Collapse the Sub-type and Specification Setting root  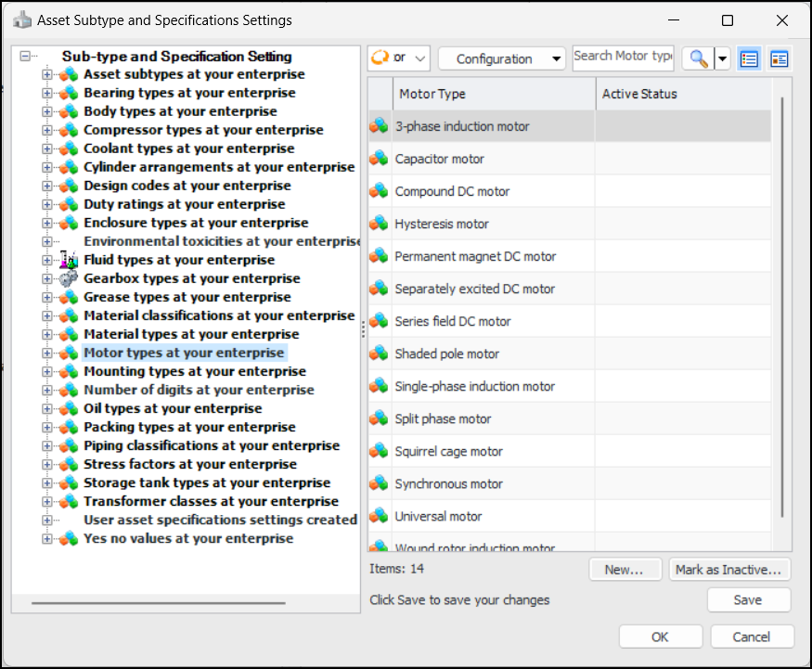coord(25,57)
